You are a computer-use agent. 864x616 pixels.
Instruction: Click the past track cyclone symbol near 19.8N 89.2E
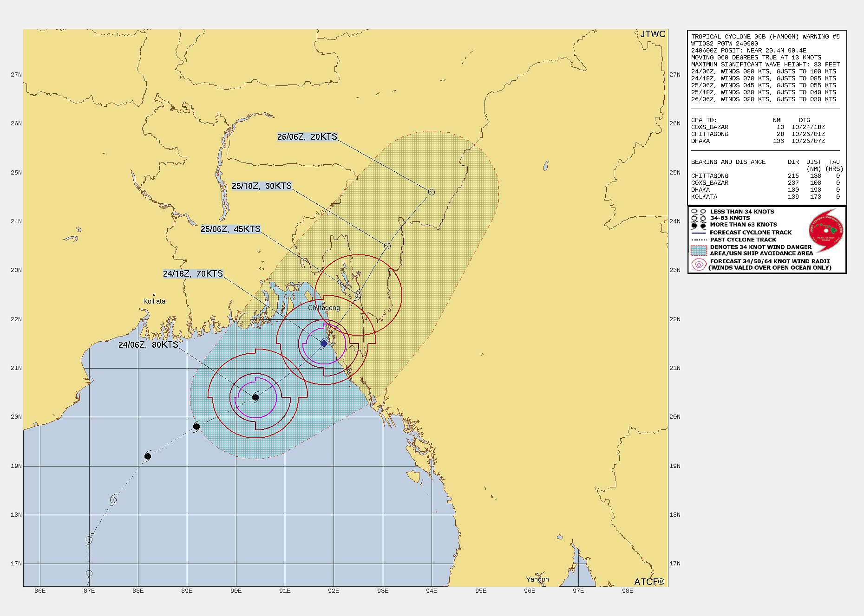click(196, 426)
